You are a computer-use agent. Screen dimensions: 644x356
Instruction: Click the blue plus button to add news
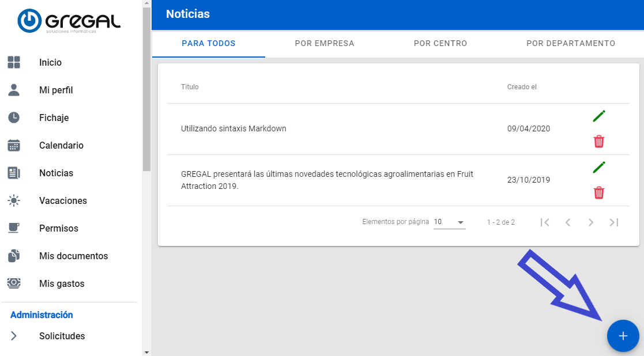(623, 336)
